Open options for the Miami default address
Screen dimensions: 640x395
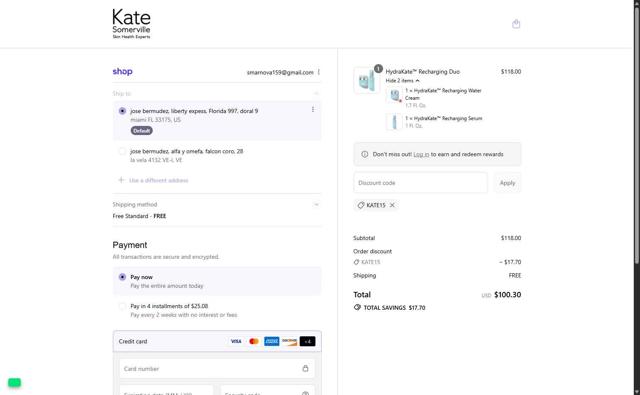pos(313,109)
